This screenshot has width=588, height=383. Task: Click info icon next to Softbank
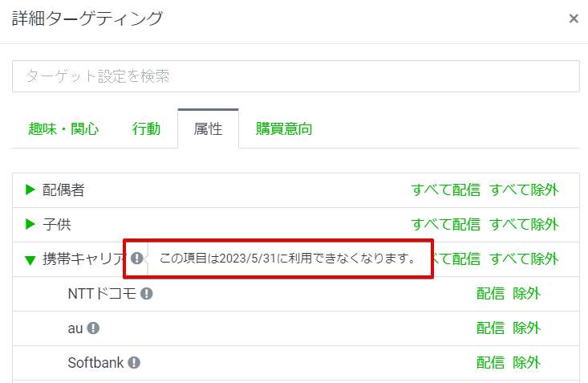point(134,363)
